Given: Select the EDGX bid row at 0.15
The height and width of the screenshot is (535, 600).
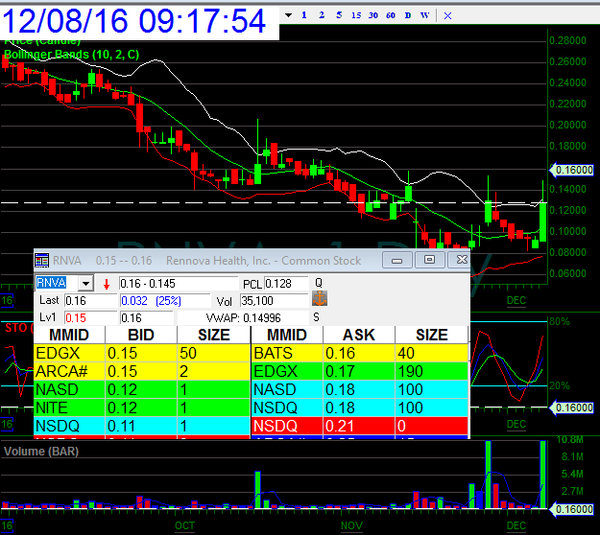Looking at the screenshot, I should (141, 353).
